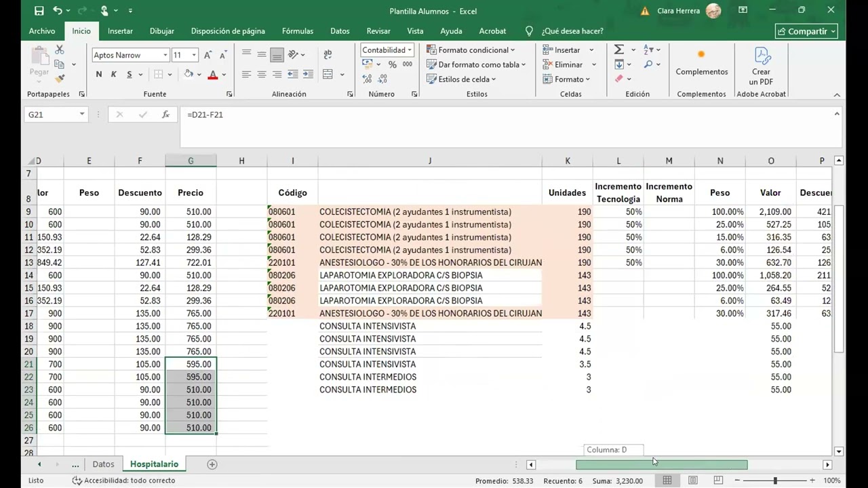This screenshot has height=488, width=868.
Task: Add a new sheet with plus button
Action: 212,464
